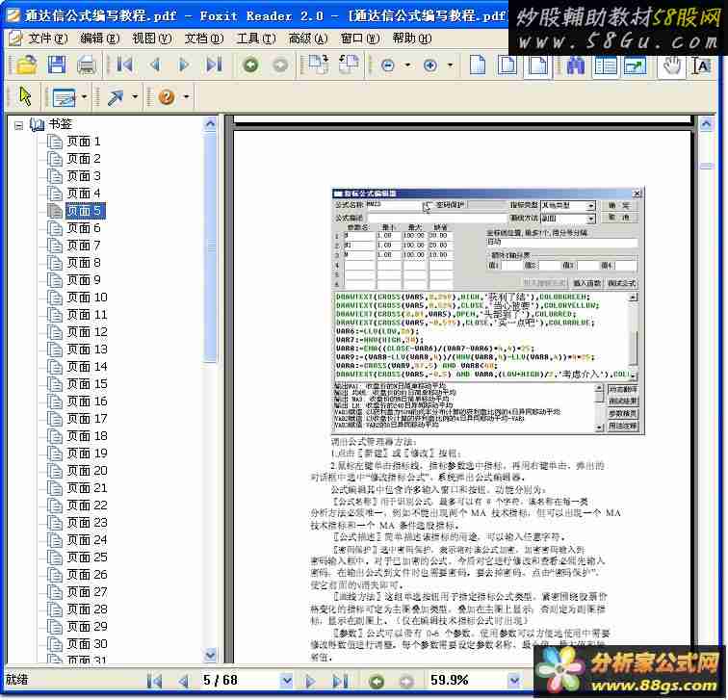Select Fit Width view icon
The height and width of the screenshot is (700, 728).
(x=537, y=65)
